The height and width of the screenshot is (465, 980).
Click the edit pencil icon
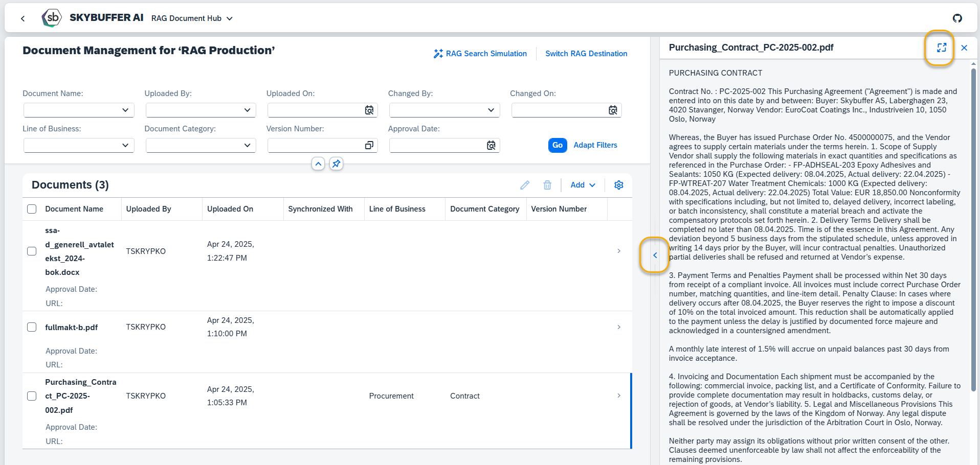coord(525,185)
